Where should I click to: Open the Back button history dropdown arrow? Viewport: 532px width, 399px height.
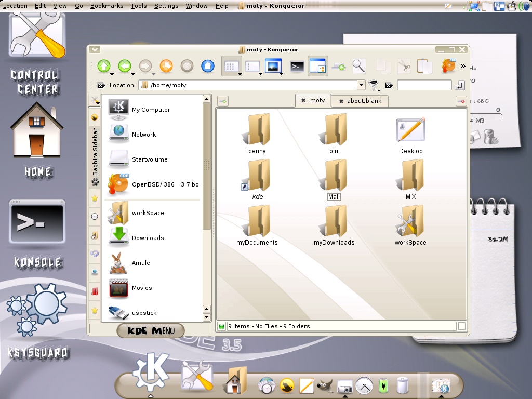click(x=132, y=74)
